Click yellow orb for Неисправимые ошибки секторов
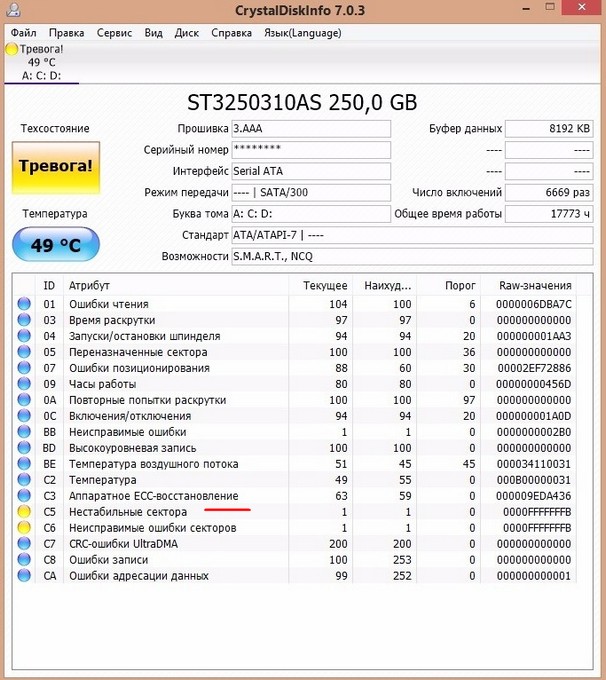The image size is (606, 680). pyautogui.click(x=24, y=528)
